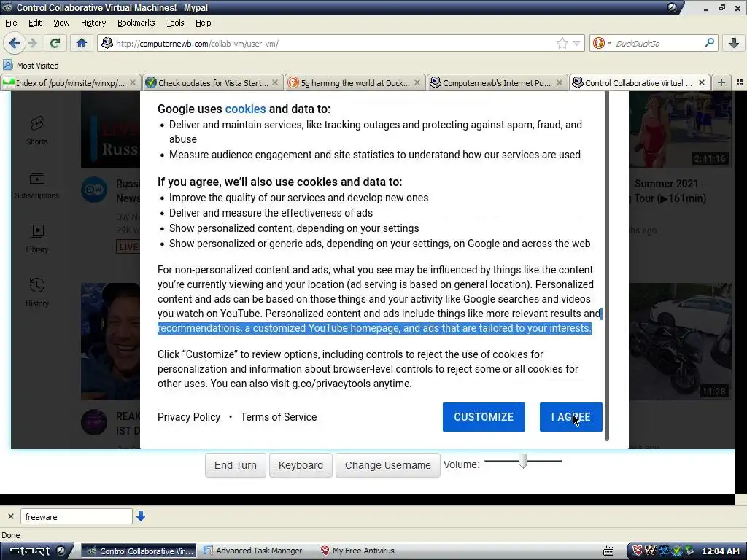This screenshot has height=560, width=747.
Task: Click the DW channel avatar
Action: click(x=94, y=190)
